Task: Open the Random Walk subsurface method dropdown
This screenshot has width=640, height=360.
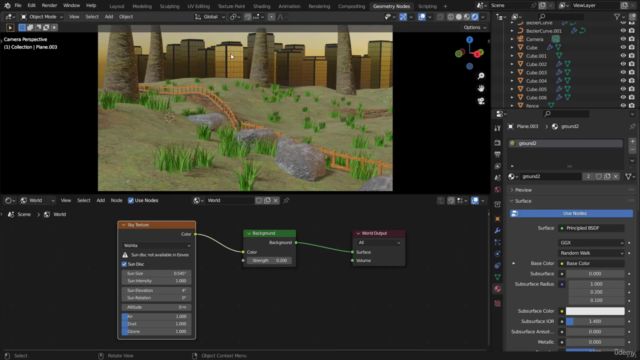Action: pyautogui.click(x=591, y=253)
